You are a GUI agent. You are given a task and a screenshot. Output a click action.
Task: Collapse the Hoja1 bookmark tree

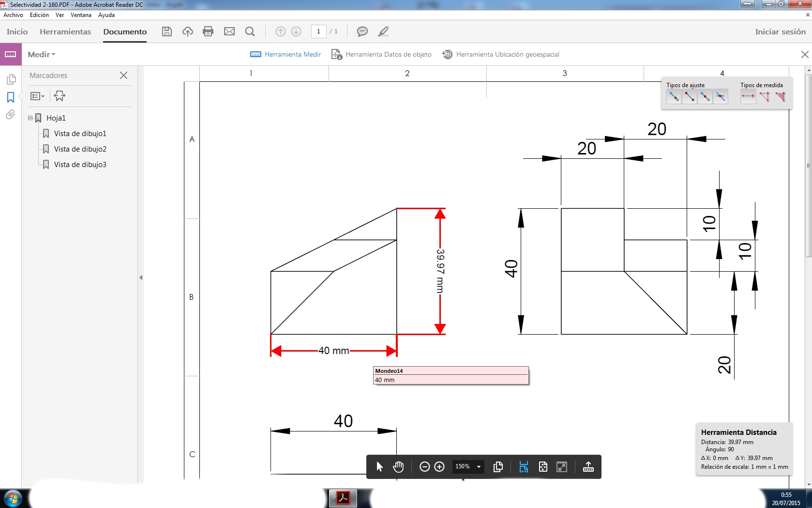[30, 118]
